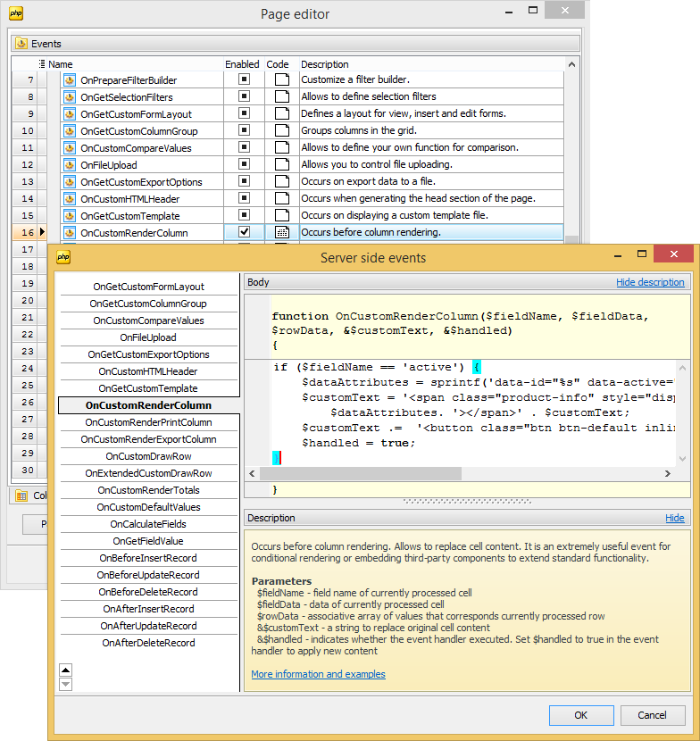Screen dimensions: 700x741
Task: Click the up arrow below the events list
Action: (66, 670)
